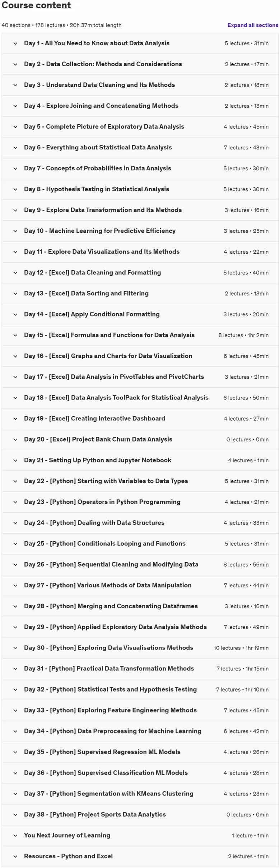
Task: Click Day 19 Creating Interactive Dashboard row
Action: point(140,419)
